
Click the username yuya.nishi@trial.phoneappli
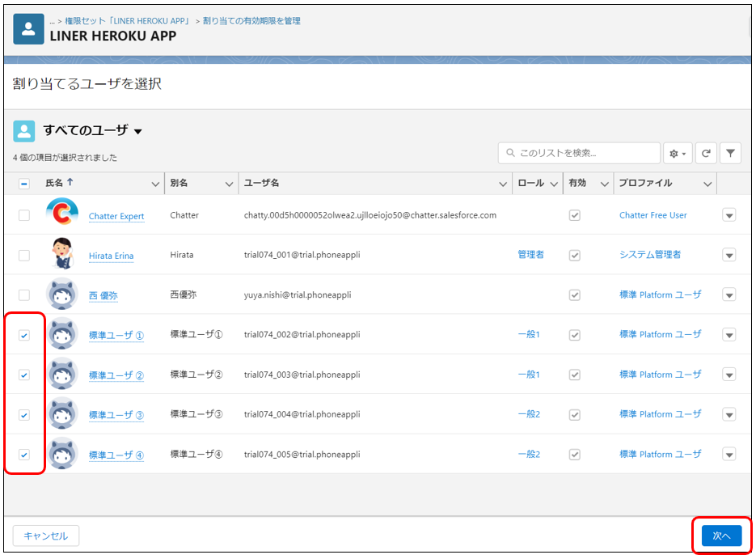click(298, 294)
